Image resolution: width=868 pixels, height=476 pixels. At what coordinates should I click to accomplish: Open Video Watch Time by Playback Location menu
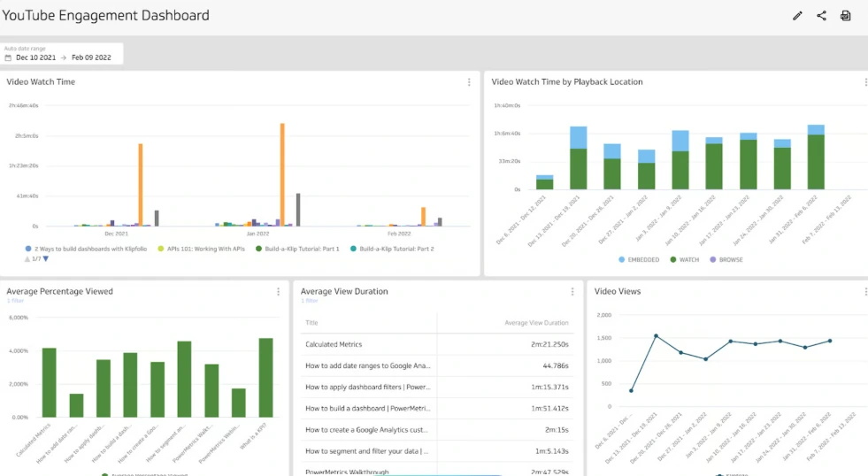click(864, 82)
